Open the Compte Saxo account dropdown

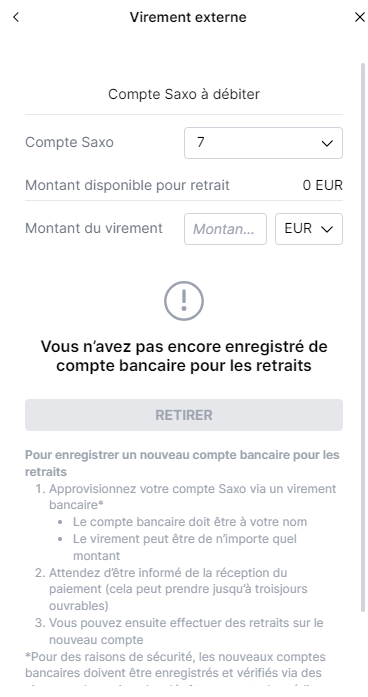tap(263, 143)
